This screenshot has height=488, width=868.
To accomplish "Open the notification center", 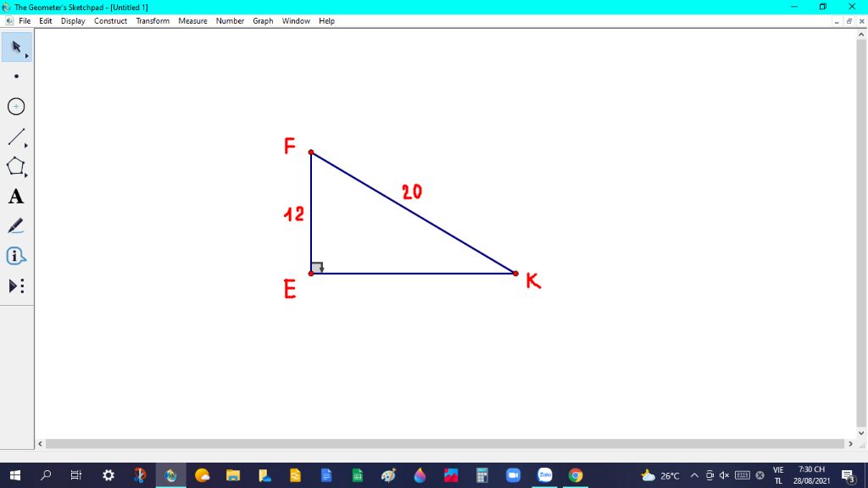I will point(849,475).
